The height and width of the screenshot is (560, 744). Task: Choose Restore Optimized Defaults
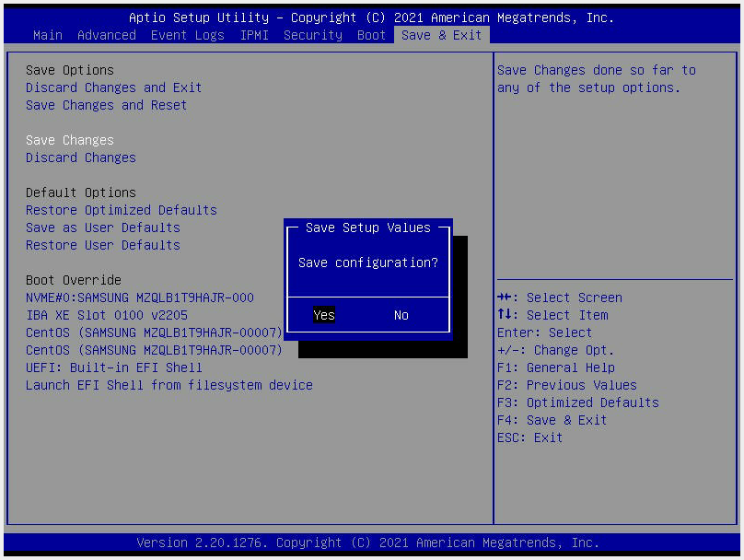(122, 210)
